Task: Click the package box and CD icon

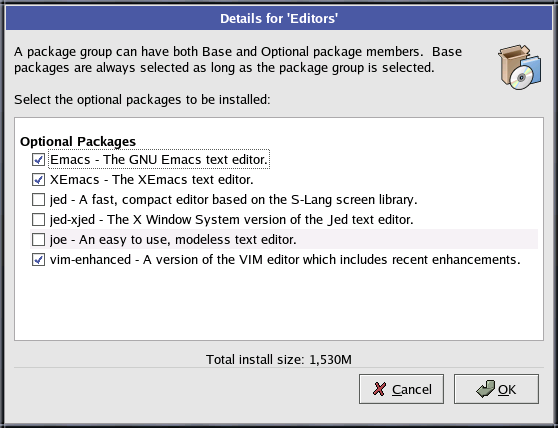Action: tap(520, 67)
